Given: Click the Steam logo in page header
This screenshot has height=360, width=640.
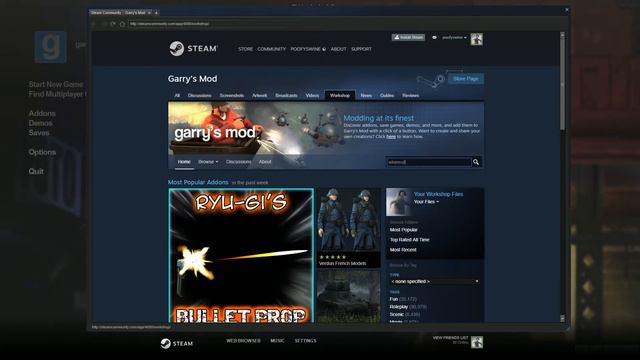Looking at the screenshot, I should pyautogui.click(x=193, y=49).
